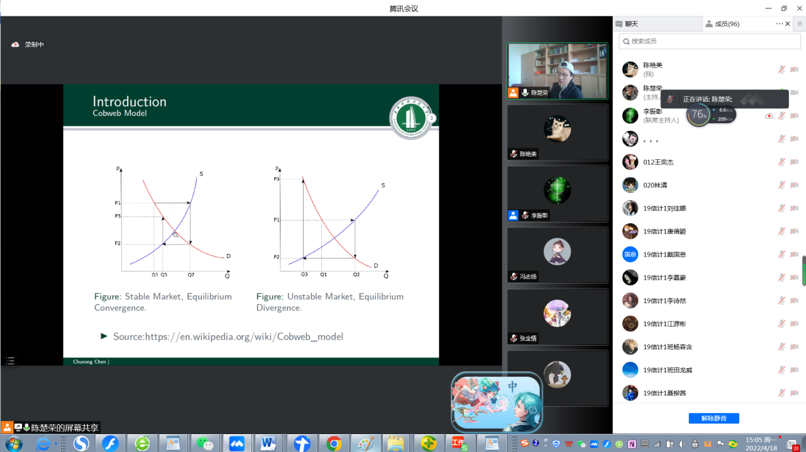
Task: Open the three-dots menu in members panel header
Action: [779, 24]
